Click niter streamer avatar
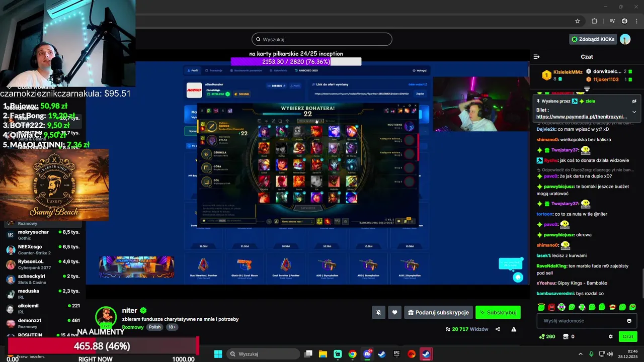Viewport: 644px width, 362px height. pos(106,316)
